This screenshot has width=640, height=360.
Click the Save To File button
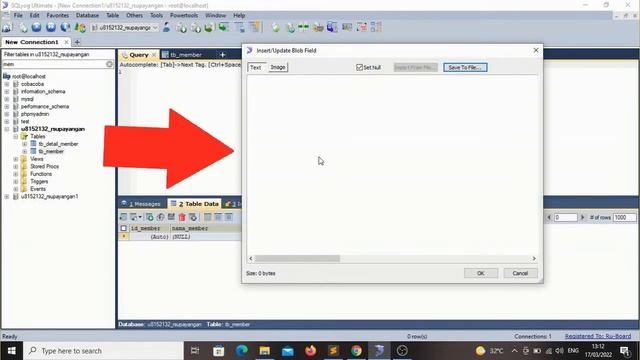tap(465, 67)
